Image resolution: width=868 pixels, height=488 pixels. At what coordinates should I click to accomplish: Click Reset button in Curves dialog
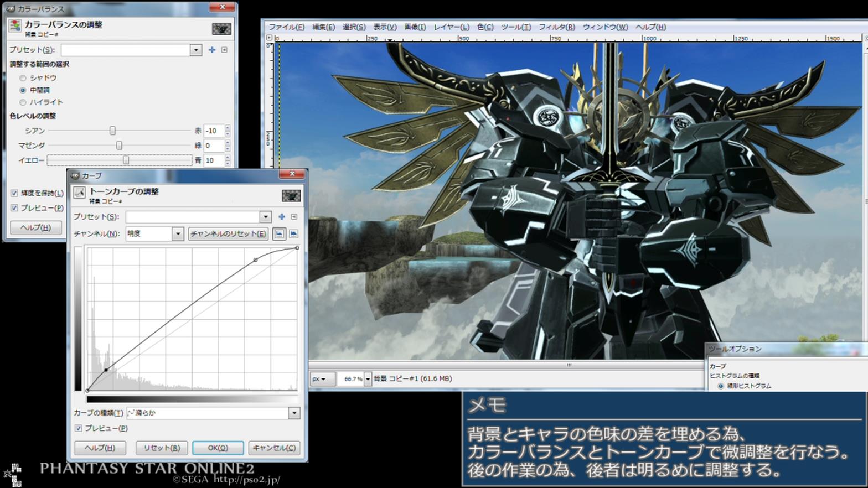pyautogui.click(x=162, y=448)
